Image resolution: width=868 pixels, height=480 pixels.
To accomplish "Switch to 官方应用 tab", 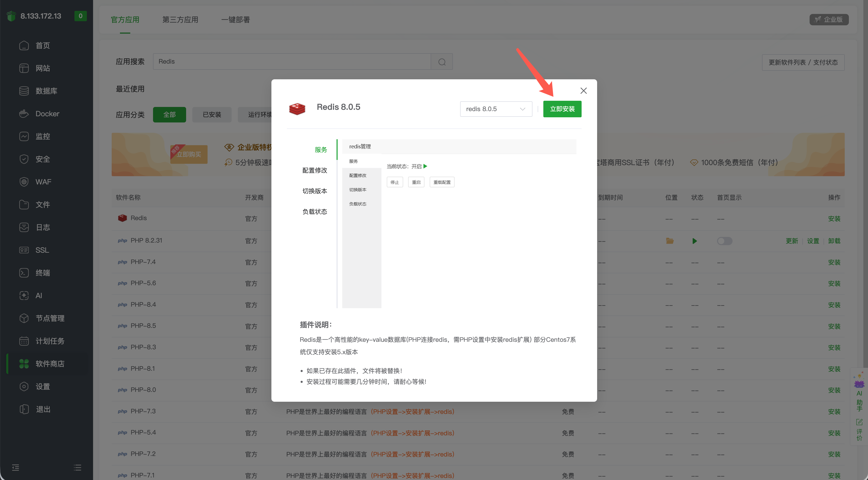I will pos(125,20).
